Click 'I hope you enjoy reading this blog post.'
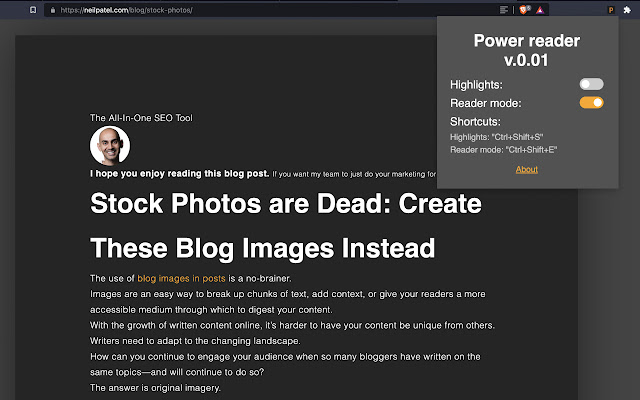 180,173
